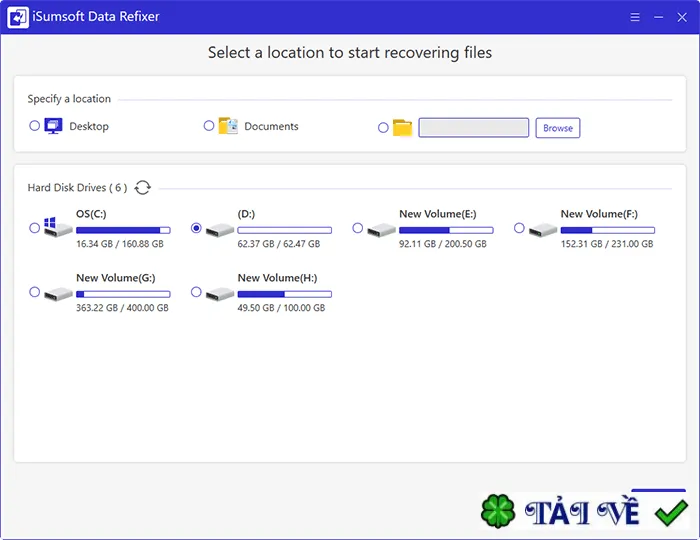Image resolution: width=700 pixels, height=540 pixels.
Task: Click the (D:) drive icon
Action: [220, 230]
